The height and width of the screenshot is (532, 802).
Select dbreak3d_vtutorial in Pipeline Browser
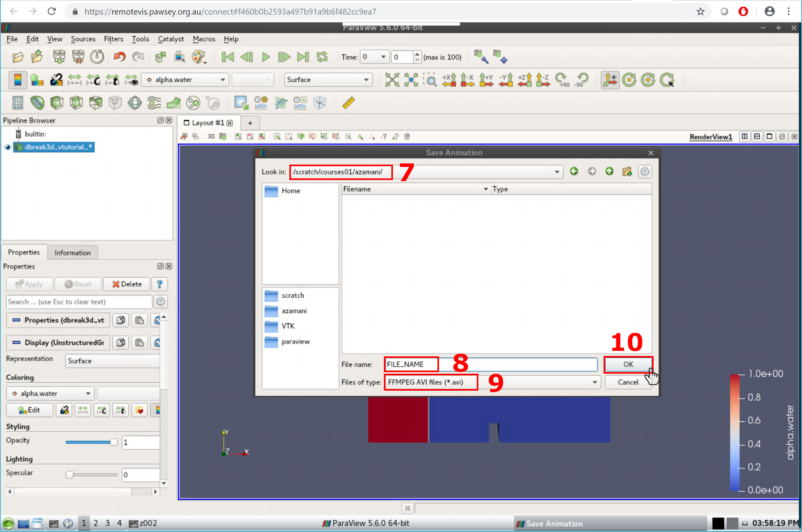click(58, 147)
